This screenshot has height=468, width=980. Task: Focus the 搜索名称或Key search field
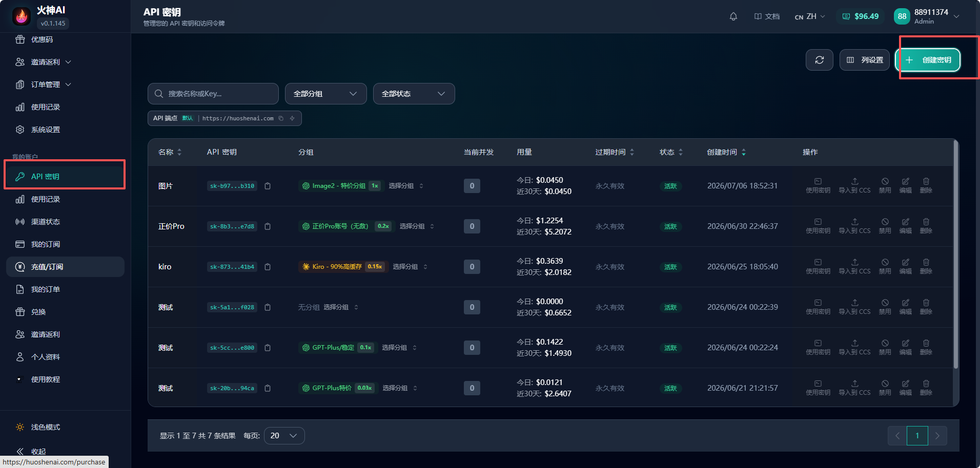coord(213,94)
